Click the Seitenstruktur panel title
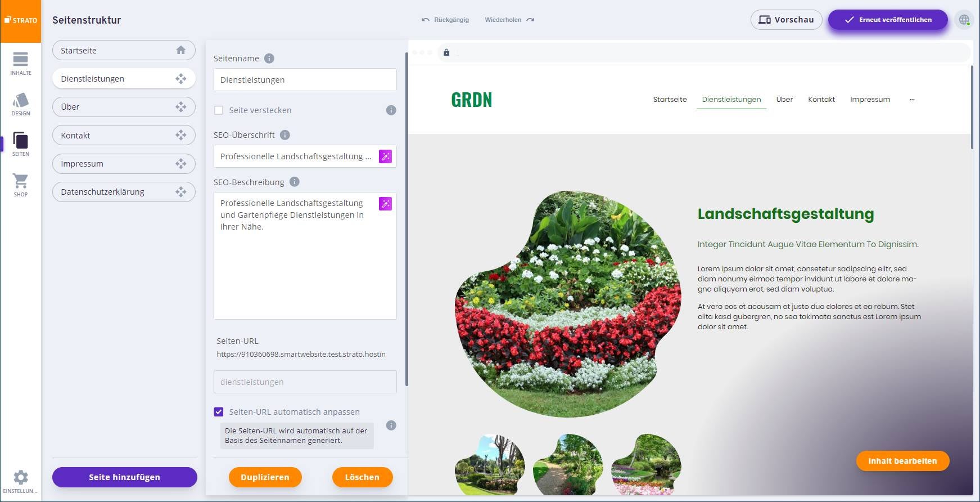The width and height of the screenshot is (980, 502). click(x=87, y=20)
